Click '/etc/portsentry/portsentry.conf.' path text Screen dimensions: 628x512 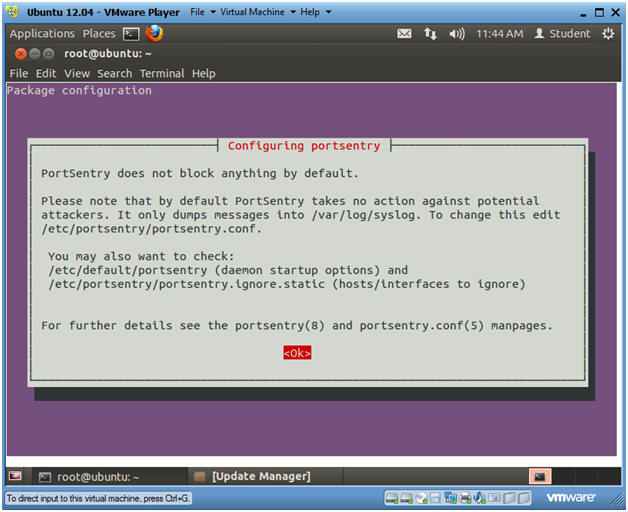(x=151, y=229)
